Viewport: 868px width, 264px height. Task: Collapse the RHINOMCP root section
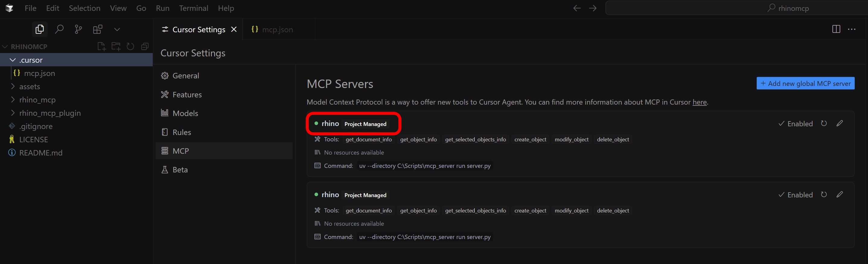click(x=5, y=46)
